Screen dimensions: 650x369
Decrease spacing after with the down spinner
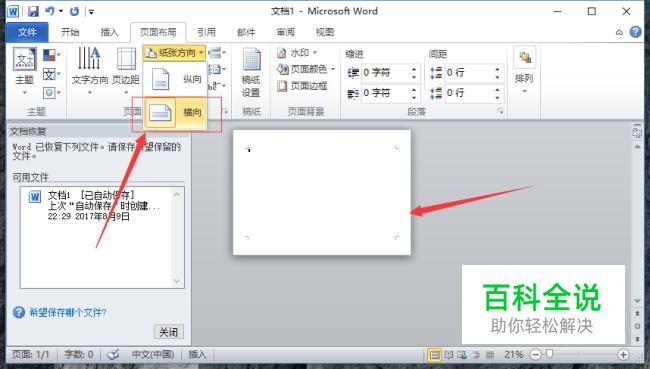497,97
